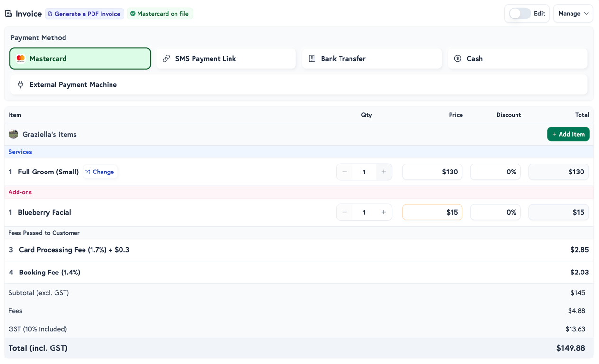Click the bank building icon on Bank Transfer
The width and height of the screenshot is (599, 364).
312,58
